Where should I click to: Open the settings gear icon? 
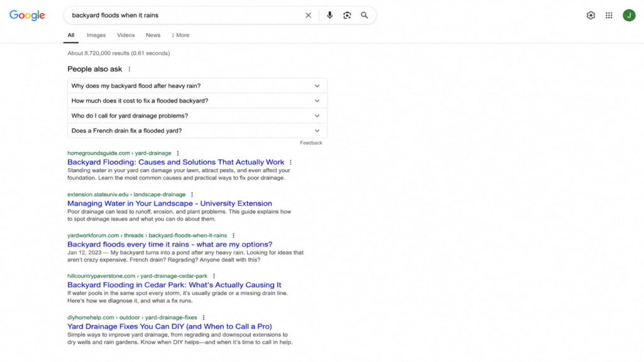591,15
